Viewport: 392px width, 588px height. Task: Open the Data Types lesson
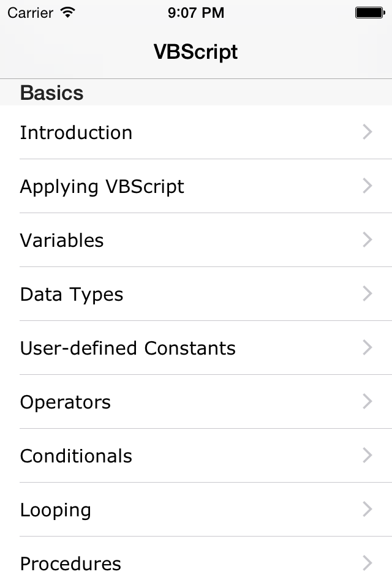click(71, 294)
